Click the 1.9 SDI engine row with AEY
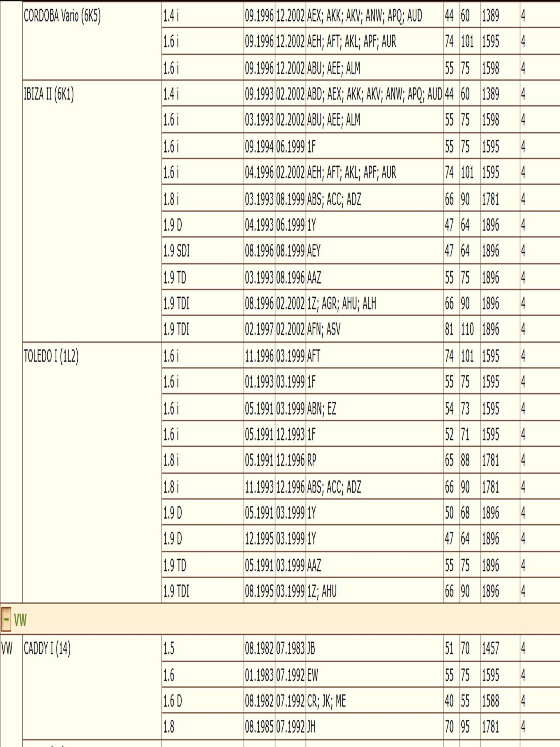 tap(176, 251)
